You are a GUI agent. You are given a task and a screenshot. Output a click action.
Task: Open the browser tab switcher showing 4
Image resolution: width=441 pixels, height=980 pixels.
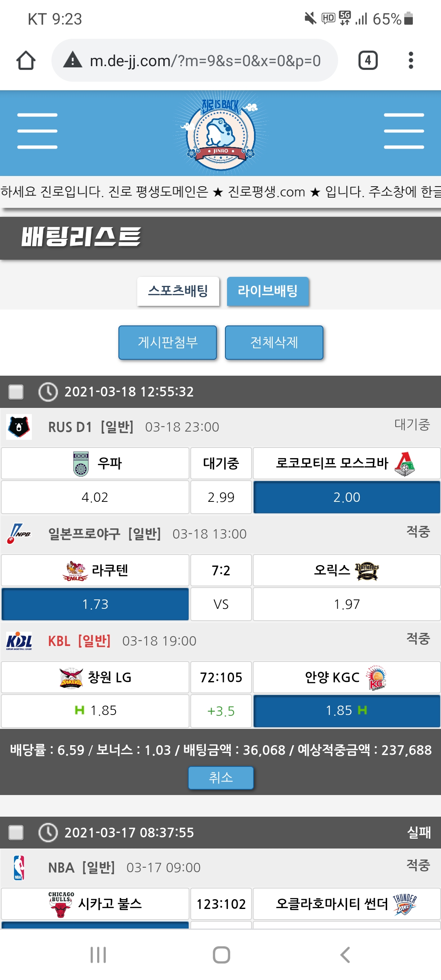(367, 60)
